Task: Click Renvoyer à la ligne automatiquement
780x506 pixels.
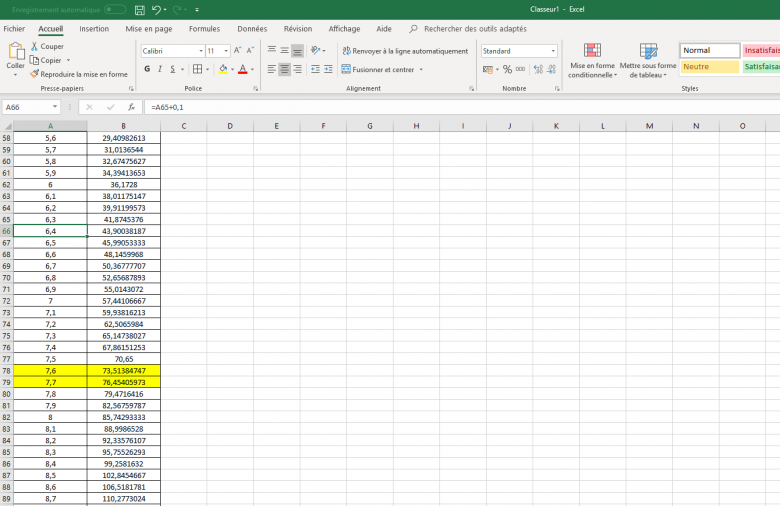Action: pos(404,51)
